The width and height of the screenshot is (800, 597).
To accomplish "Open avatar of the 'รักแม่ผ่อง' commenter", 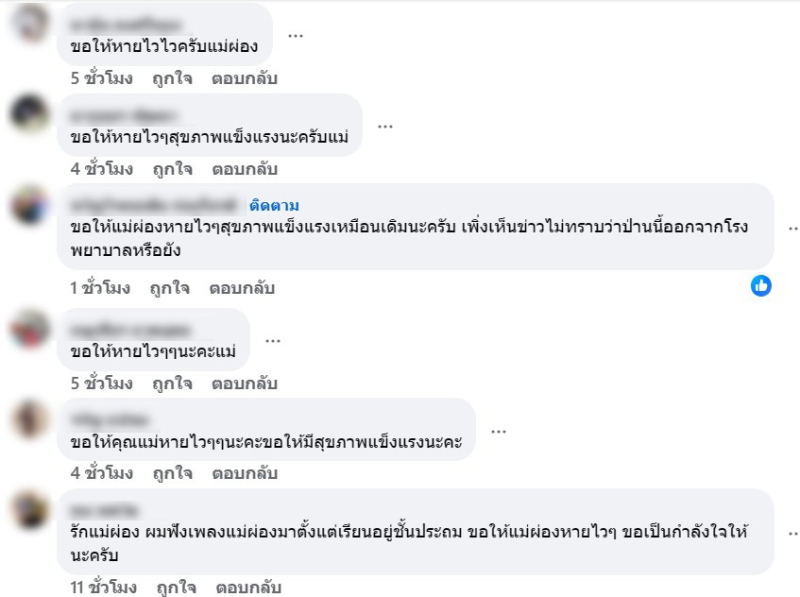I will [x=30, y=509].
